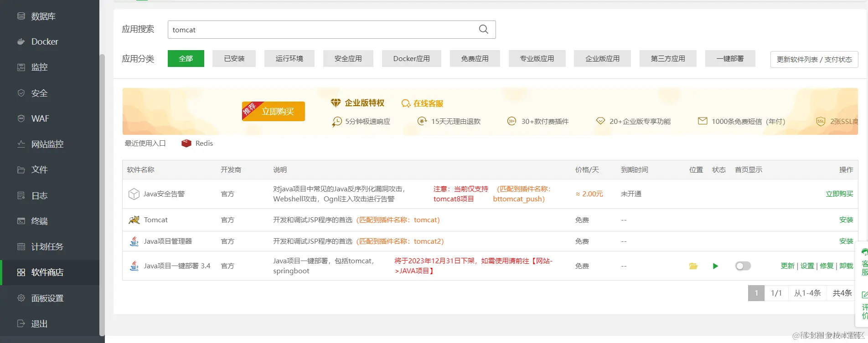
Task: Open the 面板设置 gear icon
Action: pyautogui.click(x=21, y=298)
